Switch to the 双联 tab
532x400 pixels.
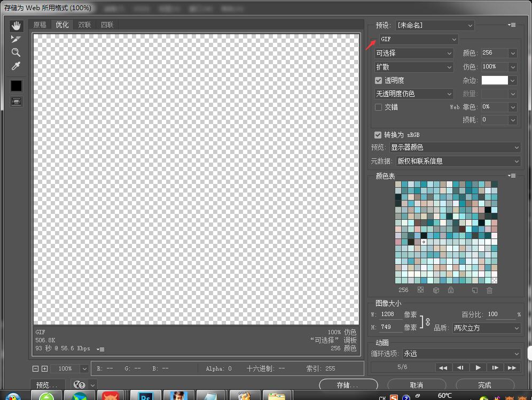pyautogui.click(x=84, y=25)
